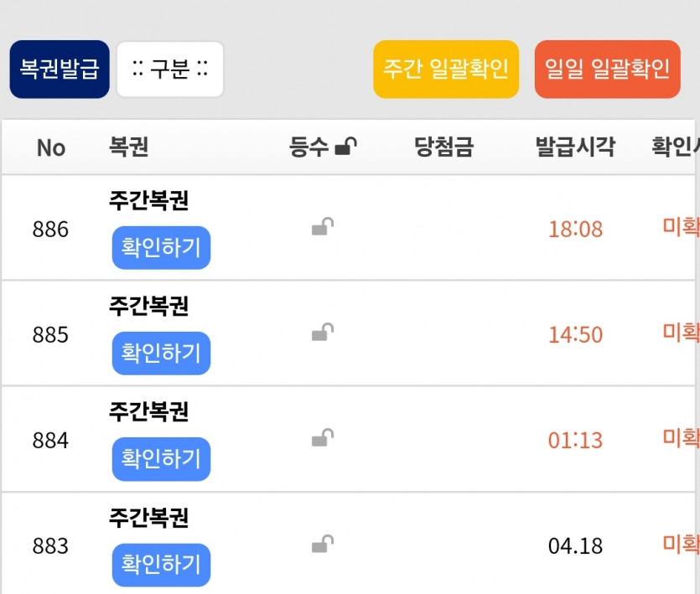Click the lock icon in row 886
The width and height of the screenshot is (700, 594).
(x=323, y=227)
